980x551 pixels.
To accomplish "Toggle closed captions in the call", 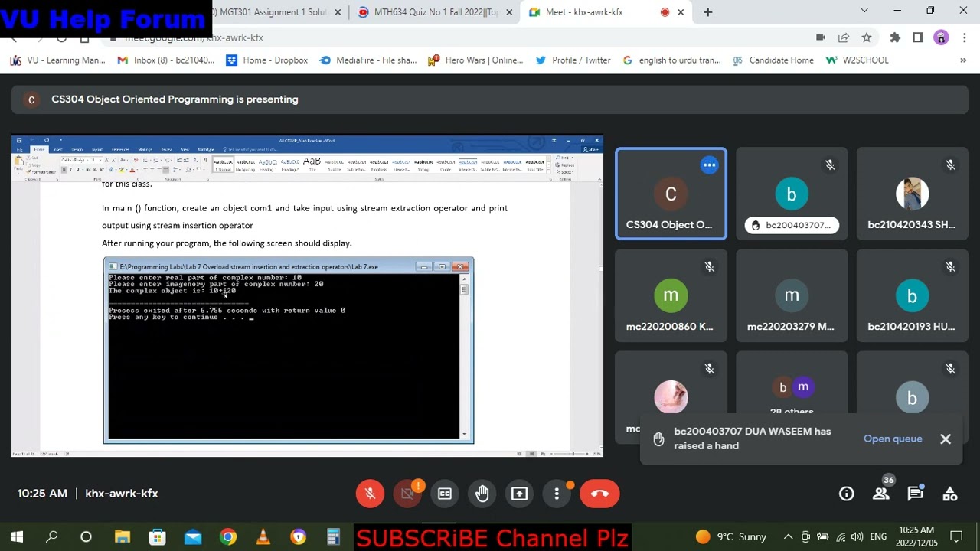I will point(445,494).
